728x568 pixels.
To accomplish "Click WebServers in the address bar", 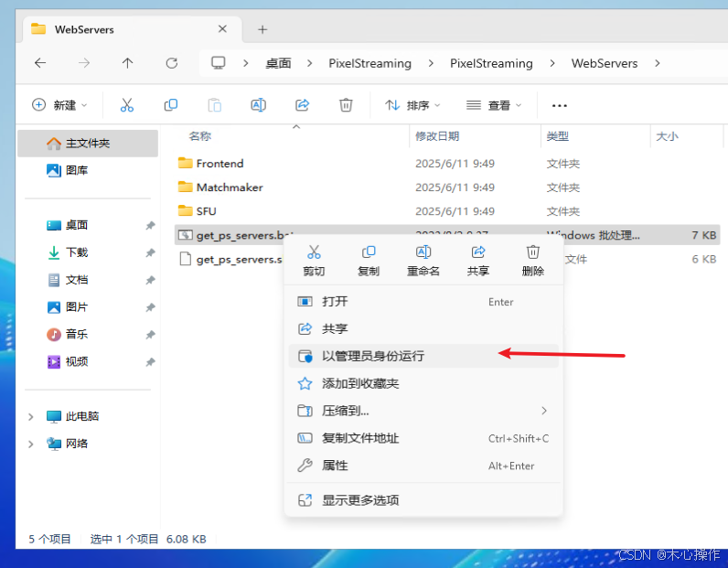I will [605, 63].
